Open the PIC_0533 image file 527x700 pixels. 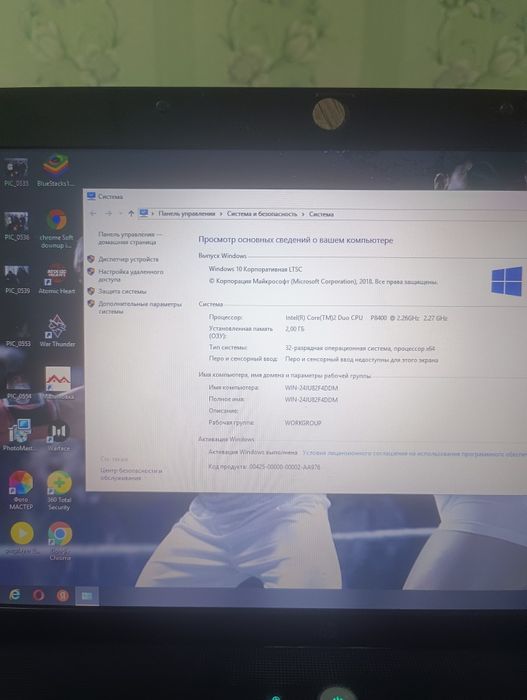[17, 171]
